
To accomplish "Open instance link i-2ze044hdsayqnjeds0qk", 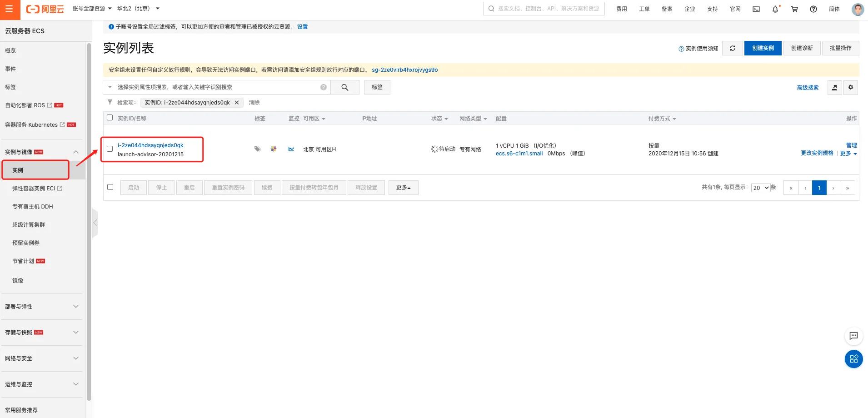I will pos(150,145).
